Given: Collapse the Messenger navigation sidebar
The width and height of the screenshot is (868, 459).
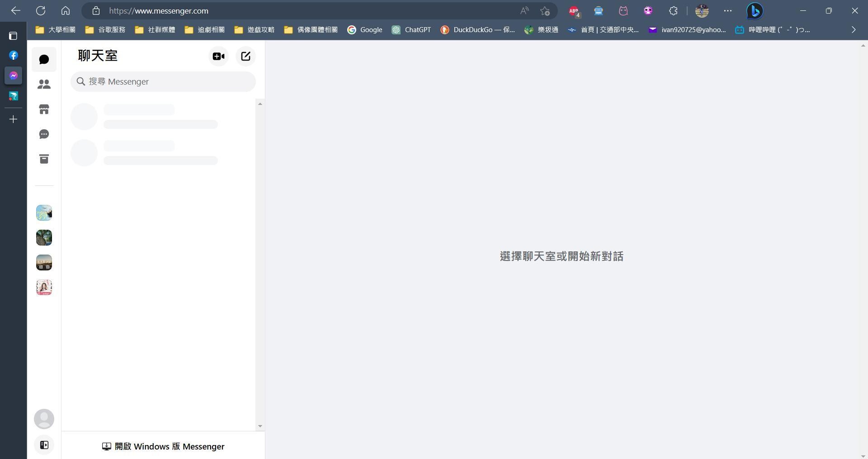Looking at the screenshot, I should pos(44,445).
